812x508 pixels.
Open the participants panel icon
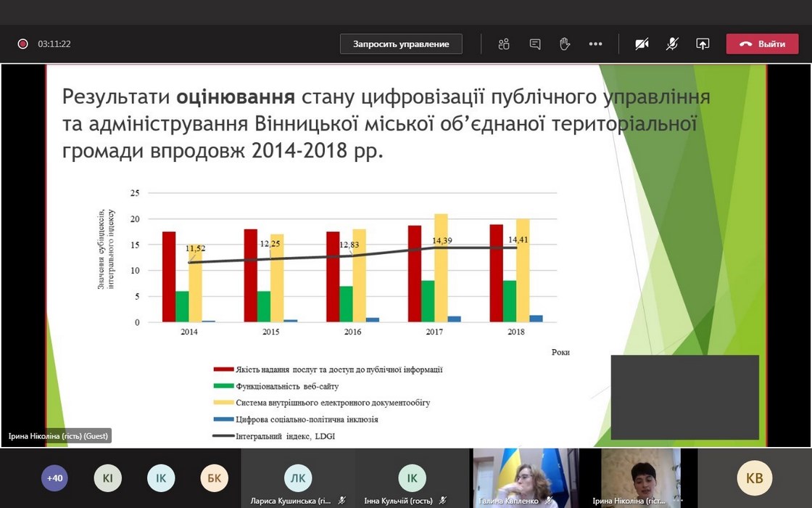(x=504, y=44)
